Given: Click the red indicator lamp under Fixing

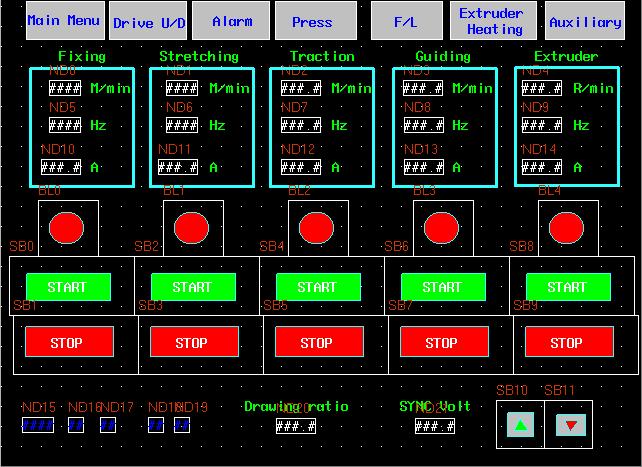Looking at the screenshot, I should (67, 228).
